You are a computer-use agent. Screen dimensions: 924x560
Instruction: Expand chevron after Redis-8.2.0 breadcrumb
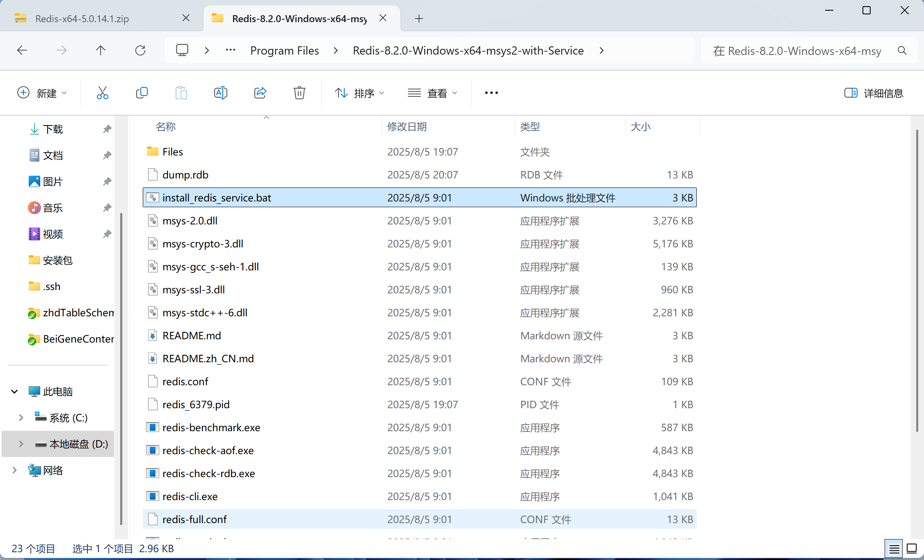(x=602, y=50)
